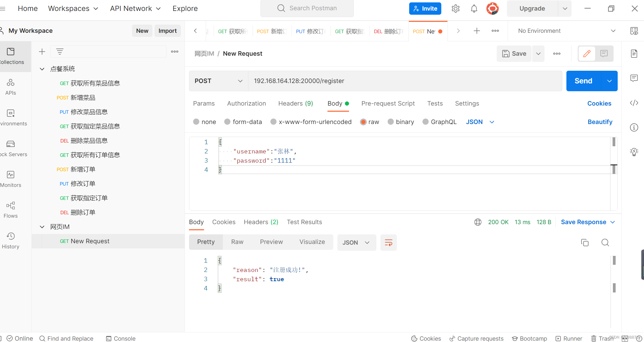Open the Save Response dropdown
This screenshot has width=644, height=342.
point(588,222)
